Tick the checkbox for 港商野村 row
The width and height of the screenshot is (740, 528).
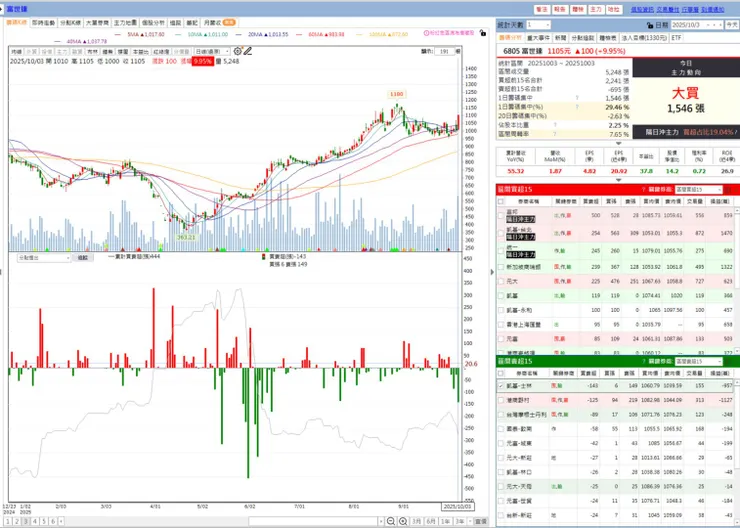[x=501, y=401]
